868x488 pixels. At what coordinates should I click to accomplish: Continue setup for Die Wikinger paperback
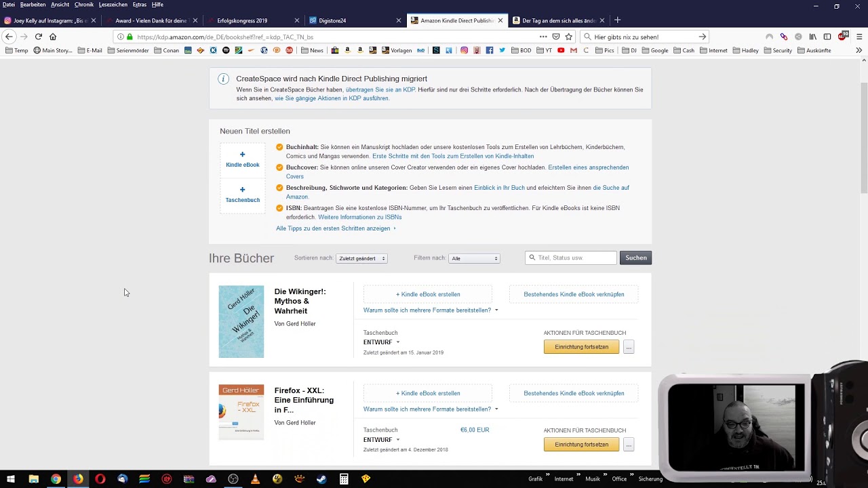pos(581,346)
